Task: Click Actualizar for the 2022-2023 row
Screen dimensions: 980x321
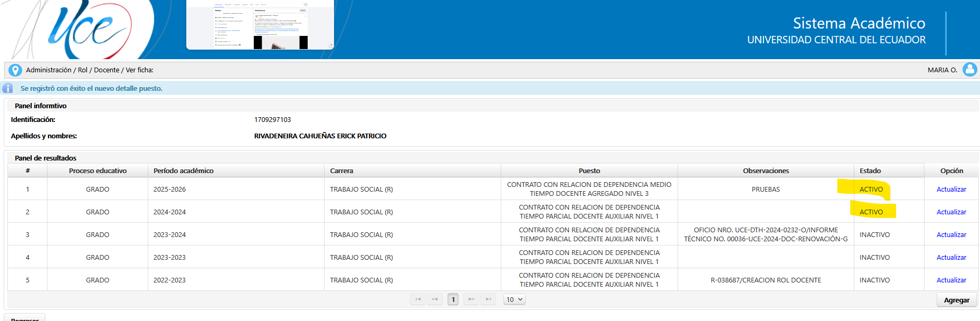Action: point(951,280)
